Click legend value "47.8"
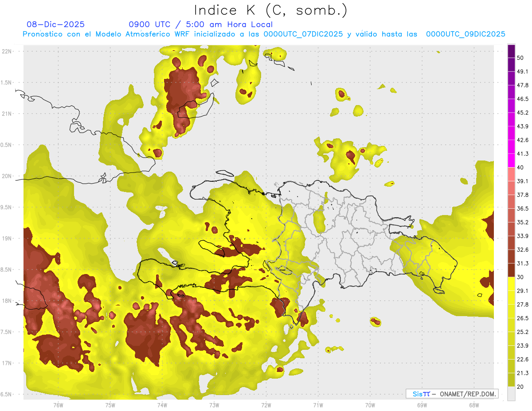This screenshot has height=411, width=532. (x=523, y=85)
